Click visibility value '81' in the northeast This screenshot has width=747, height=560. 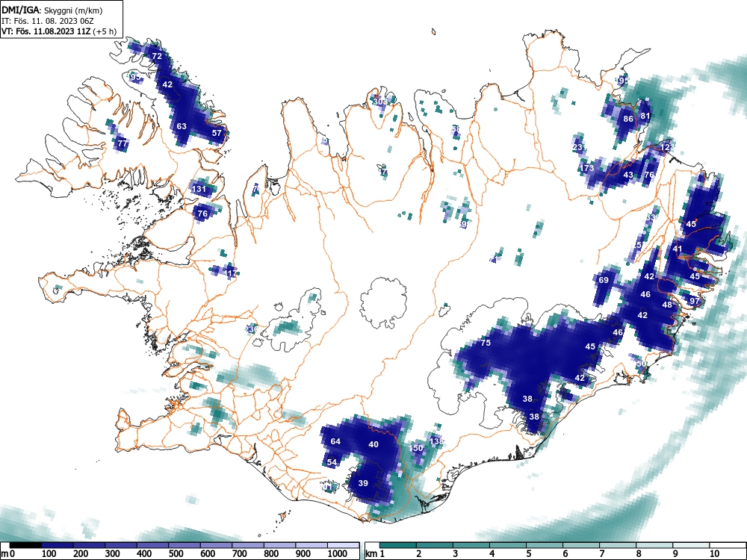click(645, 116)
